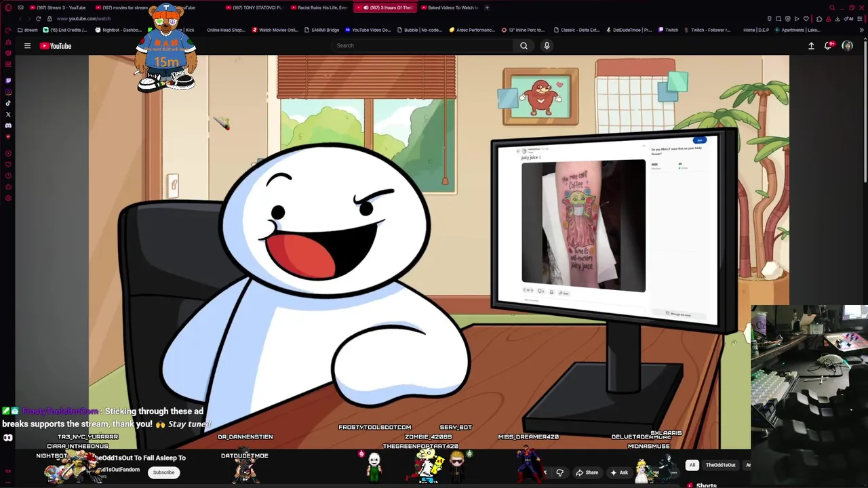The width and height of the screenshot is (868, 488).
Task: Open the YouTube hamburger guide menu
Action: [x=27, y=45]
